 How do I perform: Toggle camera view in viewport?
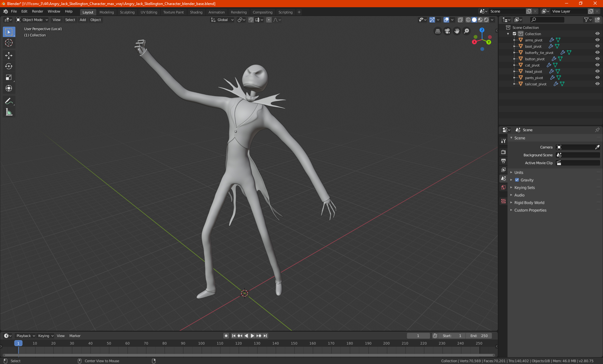(447, 31)
